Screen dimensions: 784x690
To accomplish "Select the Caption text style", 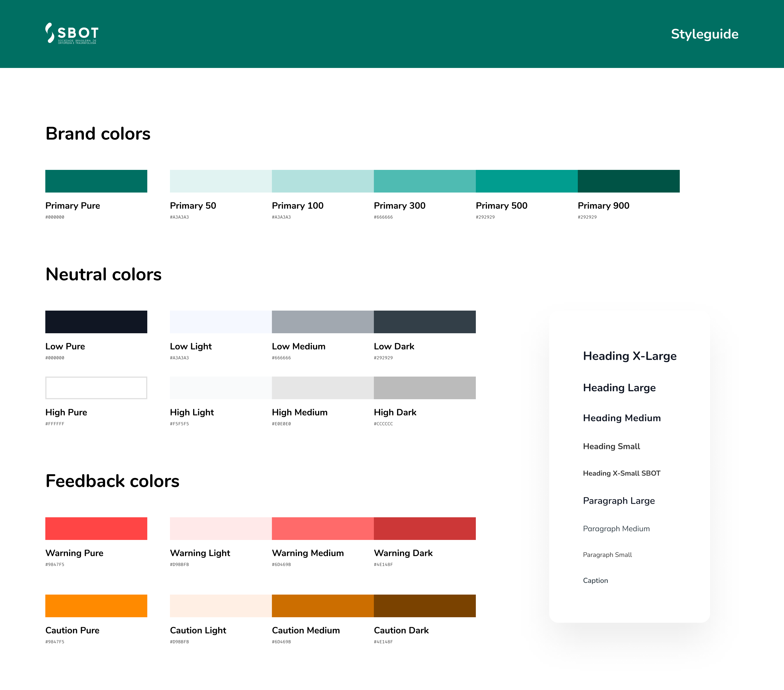I will [x=595, y=580].
